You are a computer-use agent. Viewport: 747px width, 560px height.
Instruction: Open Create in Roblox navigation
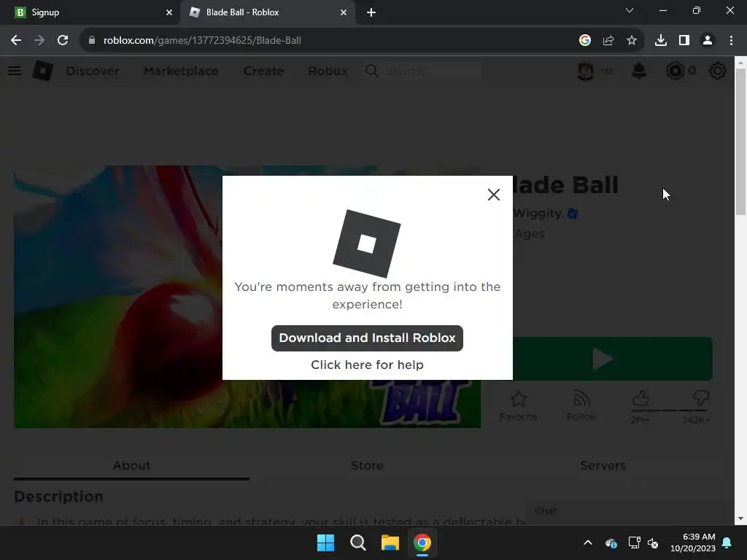point(263,71)
